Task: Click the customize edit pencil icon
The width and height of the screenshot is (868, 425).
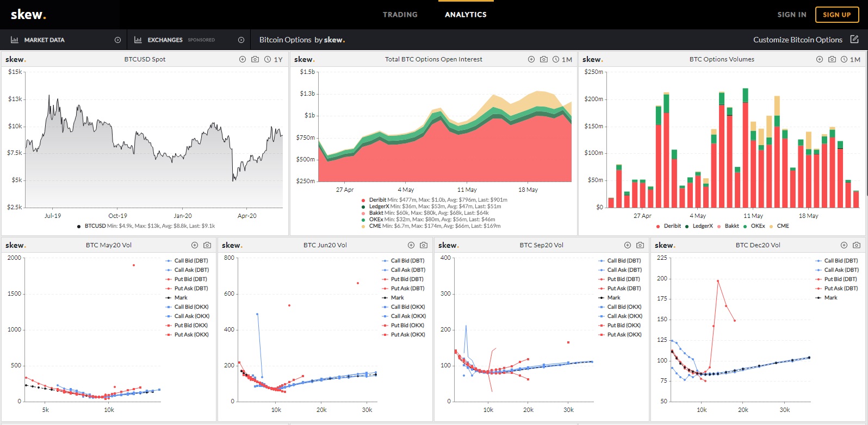Action: [x=854, y=39]
